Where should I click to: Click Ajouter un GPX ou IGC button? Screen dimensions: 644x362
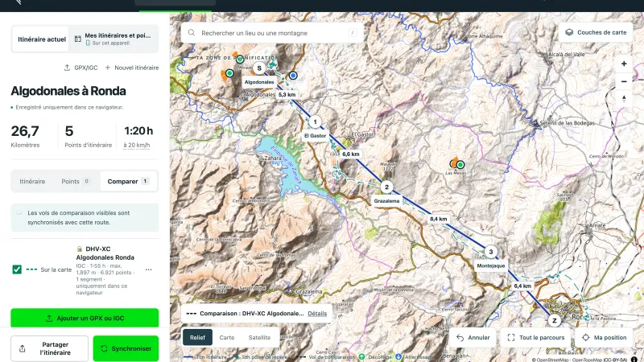pyautogui.click(x=85, y=318)
